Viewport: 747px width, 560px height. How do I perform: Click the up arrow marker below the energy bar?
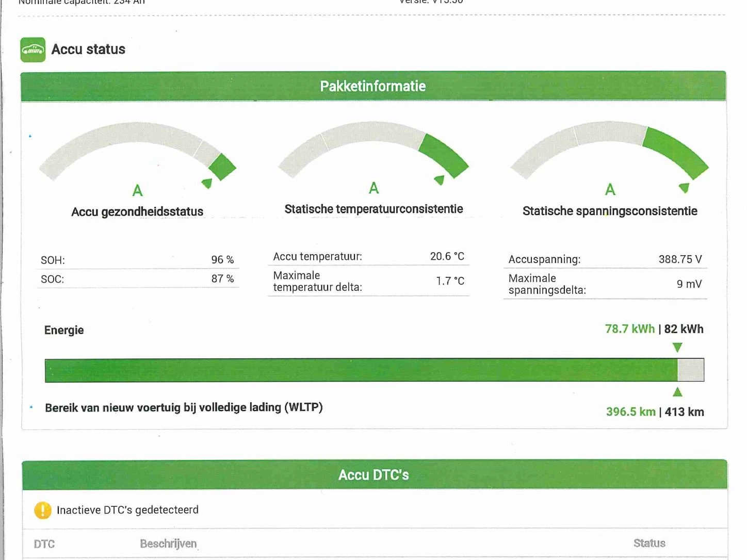coord(678,392)
